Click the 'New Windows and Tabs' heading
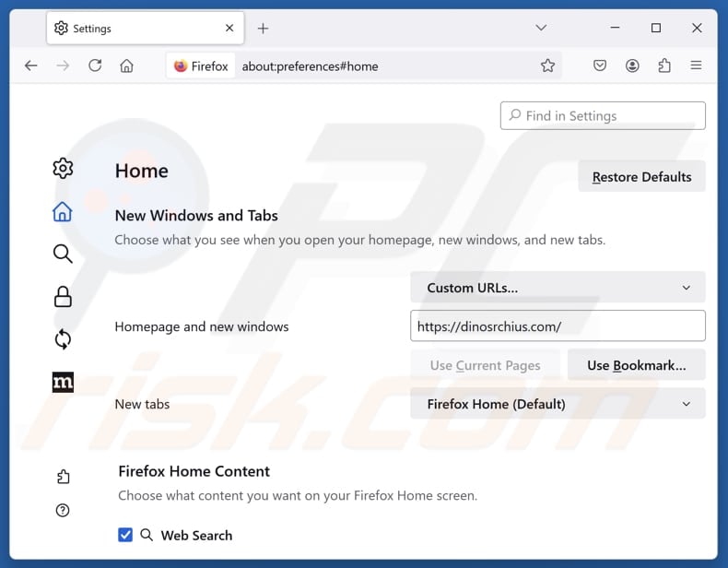 196,216
